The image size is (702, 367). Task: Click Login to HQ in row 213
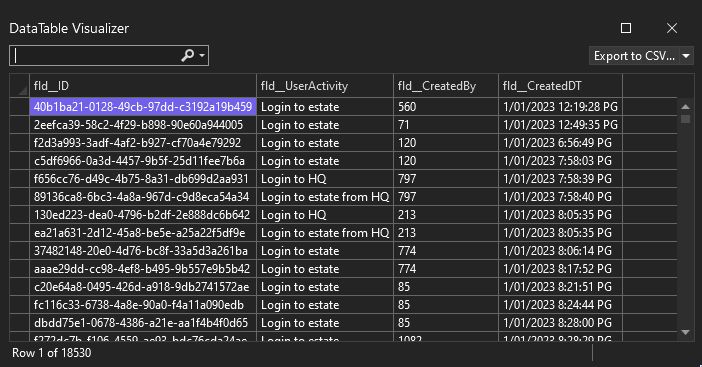325,215
